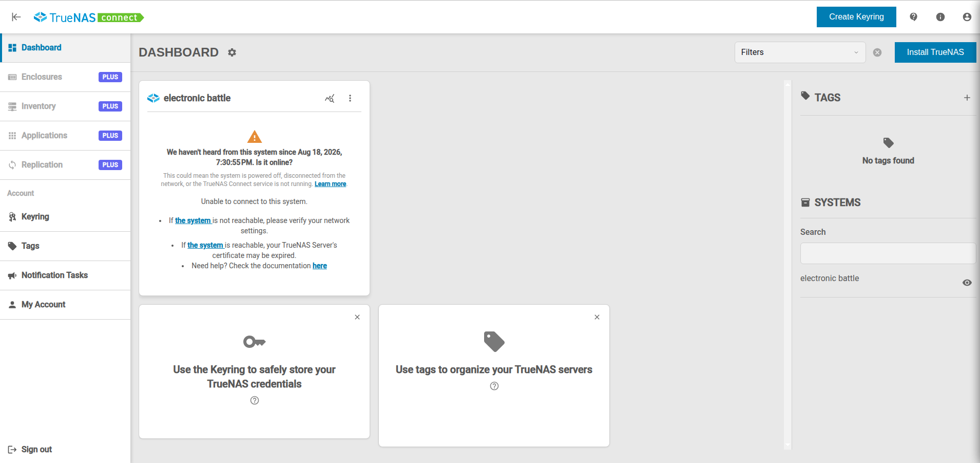Click the electronic battle card logo icon

[x=153, y=98]
